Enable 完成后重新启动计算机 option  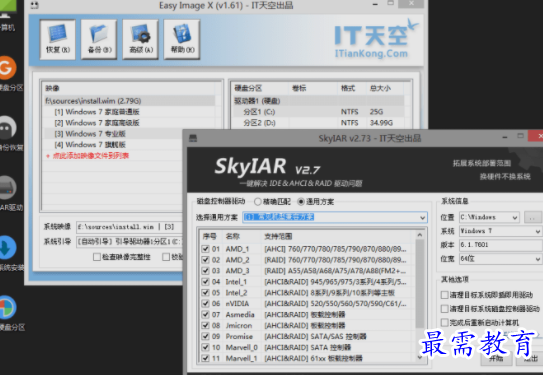coord(444,322)
